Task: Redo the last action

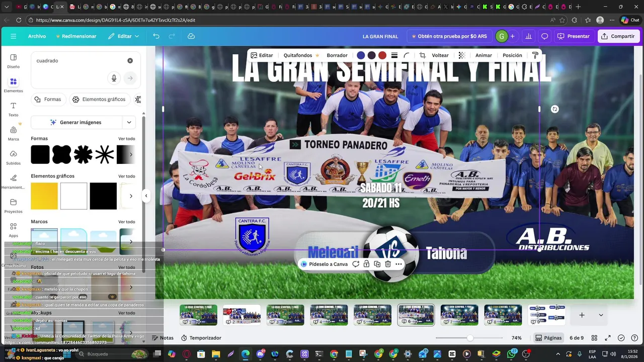Action: click(x=172, y=36)
